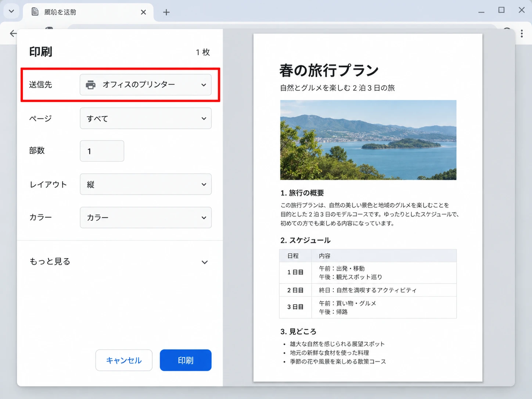532x399 pixels.
Task: Click the "内容" table header cell
Action: (384, 256)
